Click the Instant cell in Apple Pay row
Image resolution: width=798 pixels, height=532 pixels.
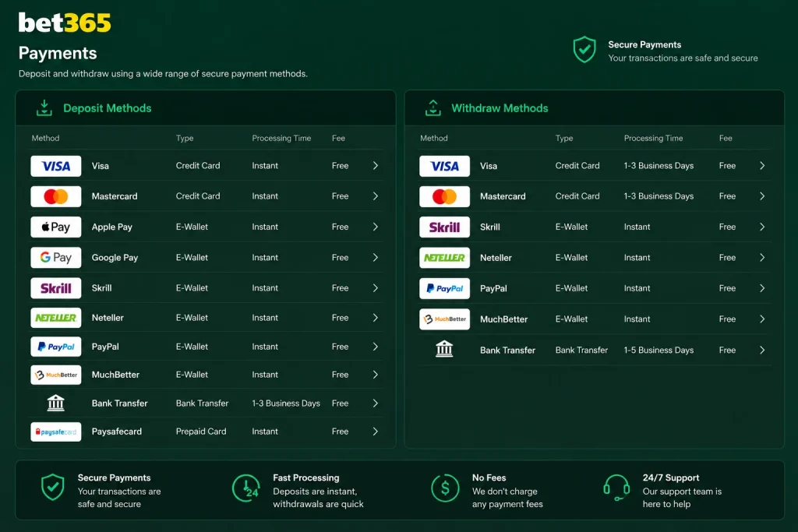click(x=265, y=227)
